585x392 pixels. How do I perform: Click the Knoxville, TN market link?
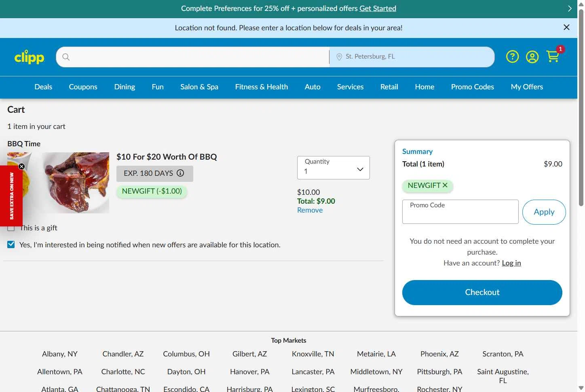point(313,354)
